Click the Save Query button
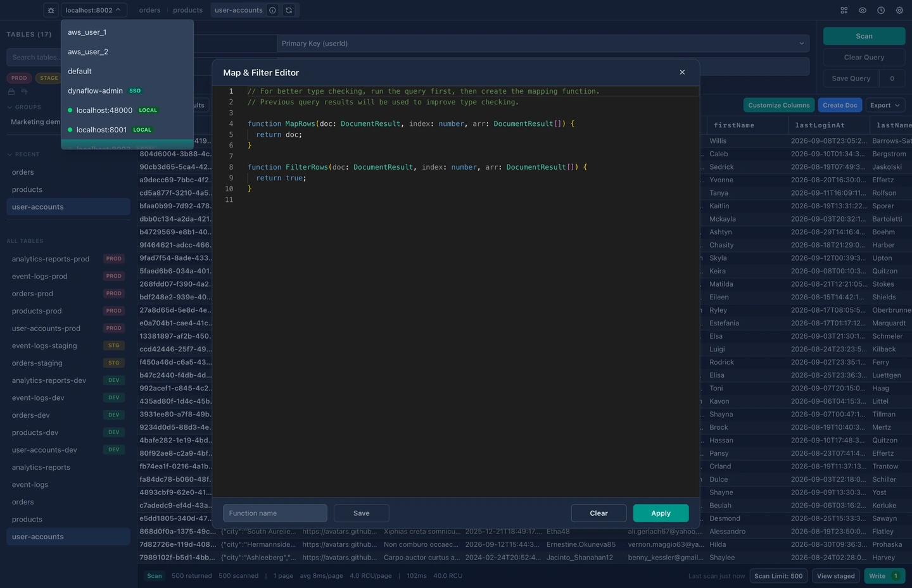The image size is (912, 588). [851, 78]
